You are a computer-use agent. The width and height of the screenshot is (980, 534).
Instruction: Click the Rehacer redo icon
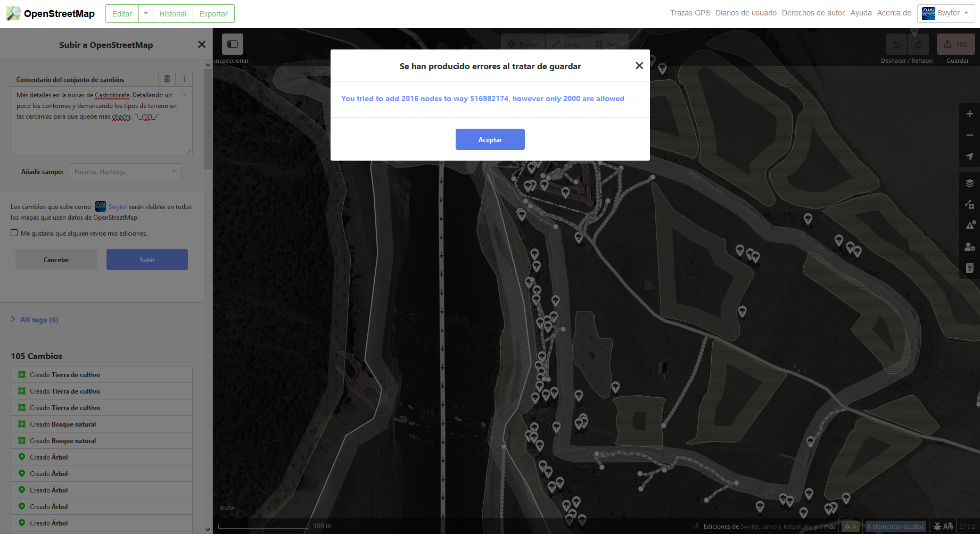pyautogui.click(x=918, y=44)
